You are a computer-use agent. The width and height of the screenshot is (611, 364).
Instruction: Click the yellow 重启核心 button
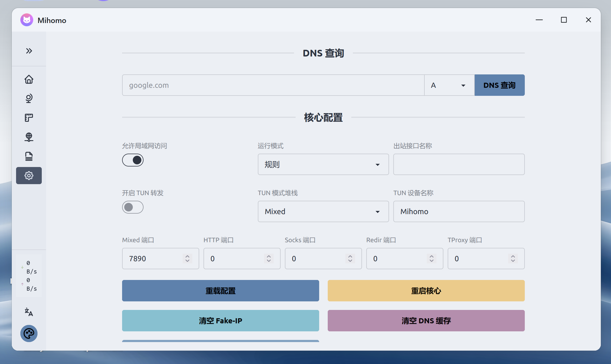tap(426, 291)
